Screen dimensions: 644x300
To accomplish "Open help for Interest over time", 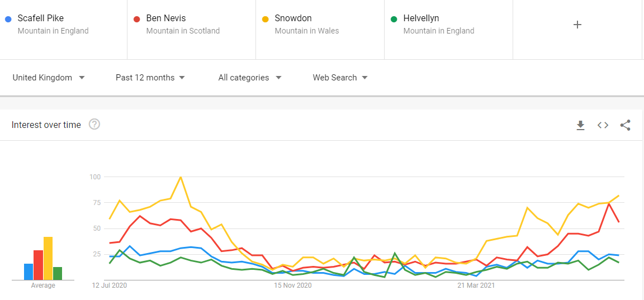I will [x=94, y=125].
